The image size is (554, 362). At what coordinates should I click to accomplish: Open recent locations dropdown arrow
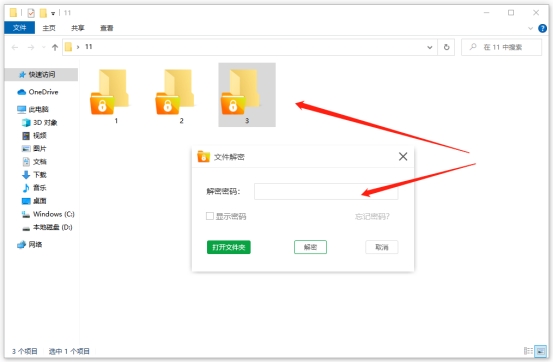(x=43, y=47)
